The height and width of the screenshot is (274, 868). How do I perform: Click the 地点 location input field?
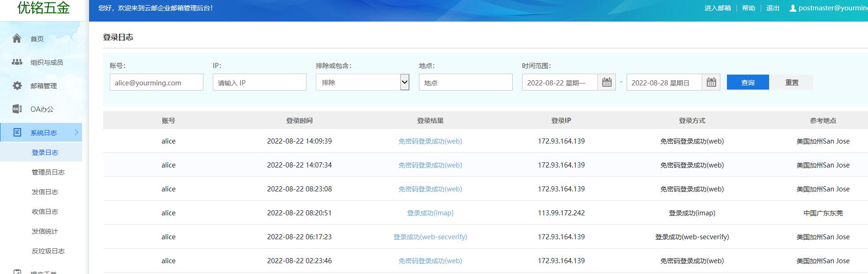coord(465,83)
